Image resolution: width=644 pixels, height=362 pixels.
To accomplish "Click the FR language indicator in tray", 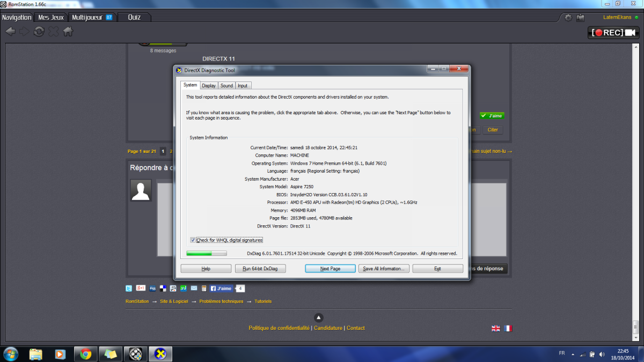I will (562, 353).
